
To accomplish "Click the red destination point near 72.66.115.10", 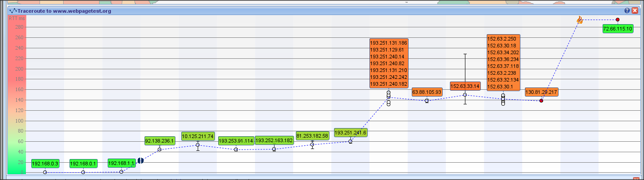I will click(618, 20).
